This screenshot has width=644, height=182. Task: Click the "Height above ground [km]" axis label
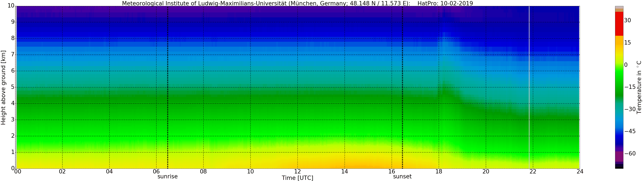coord(3,88)
